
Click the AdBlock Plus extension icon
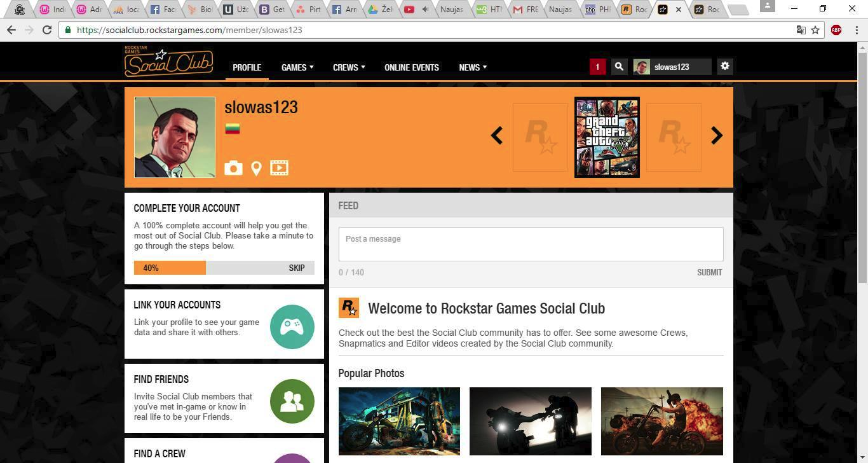(836, 30)
